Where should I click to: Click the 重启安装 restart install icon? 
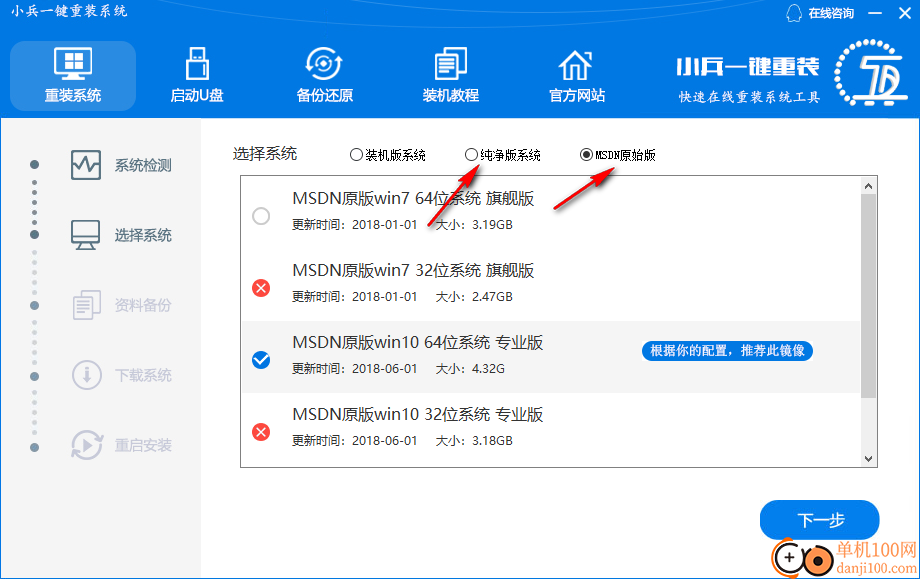(x=86, y=445)
